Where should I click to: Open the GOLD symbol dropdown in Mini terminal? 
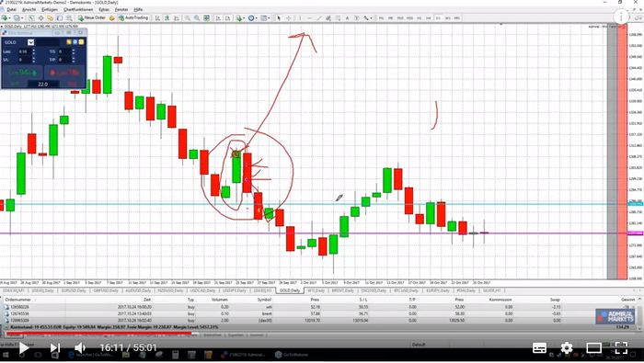(30, 42)
